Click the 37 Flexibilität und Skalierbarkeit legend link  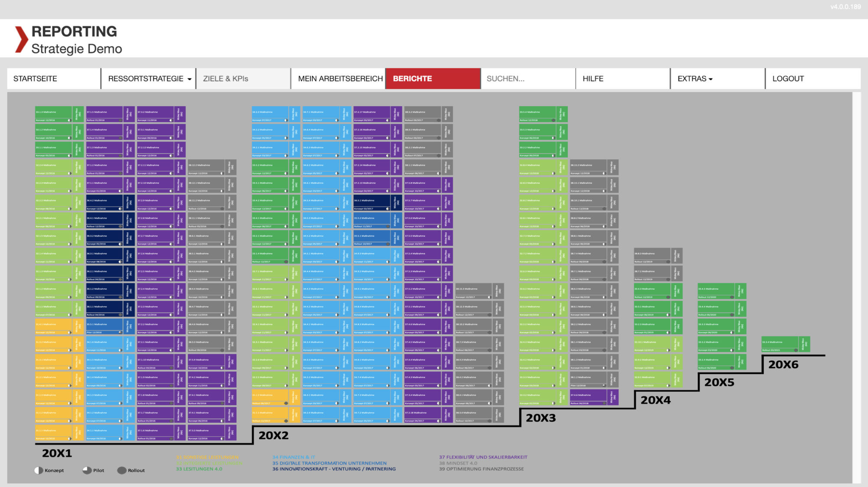(483, 457)
